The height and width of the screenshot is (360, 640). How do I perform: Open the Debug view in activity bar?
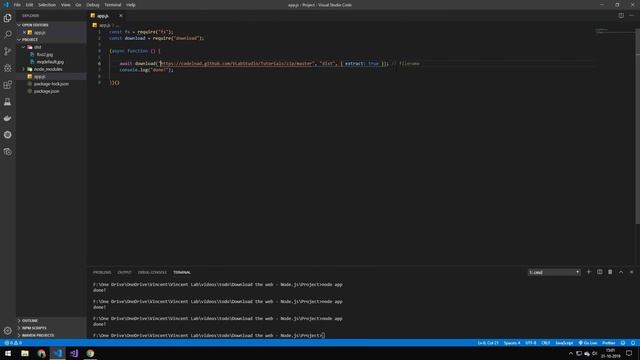pyautogui.click(x=8, y=68)
